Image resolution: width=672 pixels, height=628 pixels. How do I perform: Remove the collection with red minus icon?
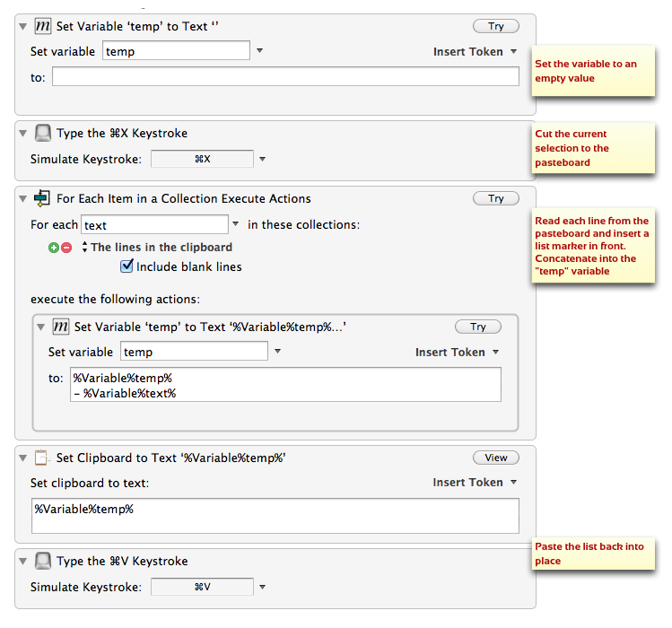pos(66,248)
